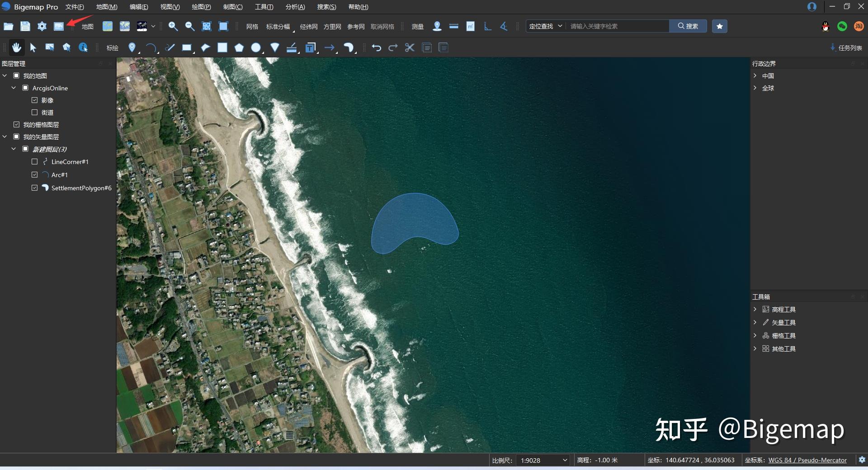Expand 矢量工具 in the toolbox panel
This screenshot has height=470, width=868.
click(x=755, y=322)
